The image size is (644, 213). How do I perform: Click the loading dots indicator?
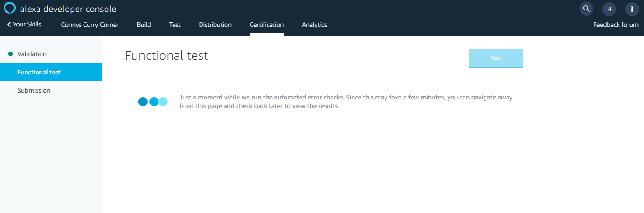click(x=153, y=102)
